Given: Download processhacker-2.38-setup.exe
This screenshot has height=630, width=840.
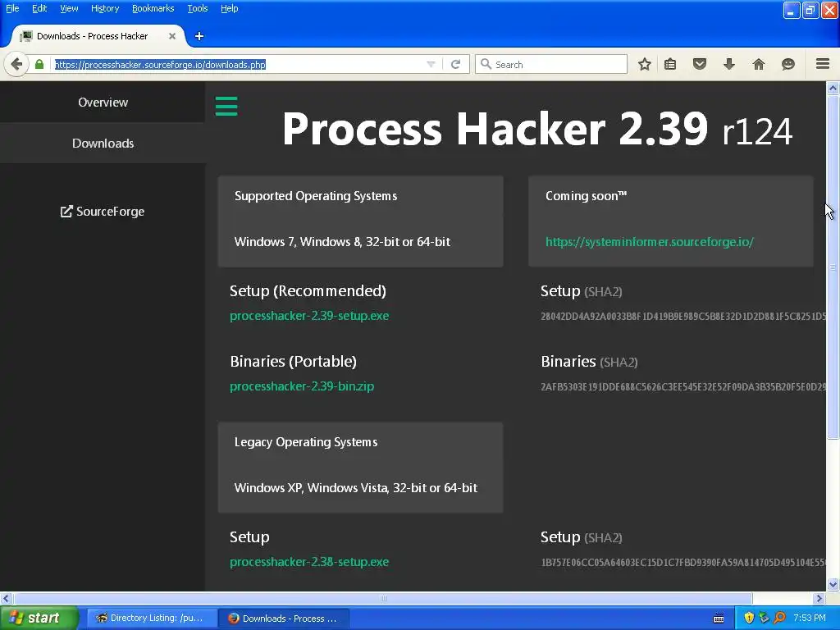Looking at the screenshot, I should click(309, 561).
